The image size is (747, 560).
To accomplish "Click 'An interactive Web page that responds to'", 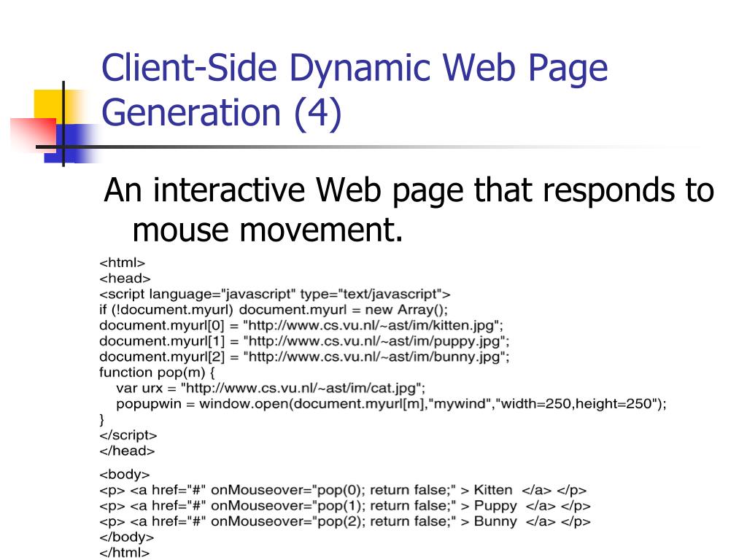I will (409, 192).
